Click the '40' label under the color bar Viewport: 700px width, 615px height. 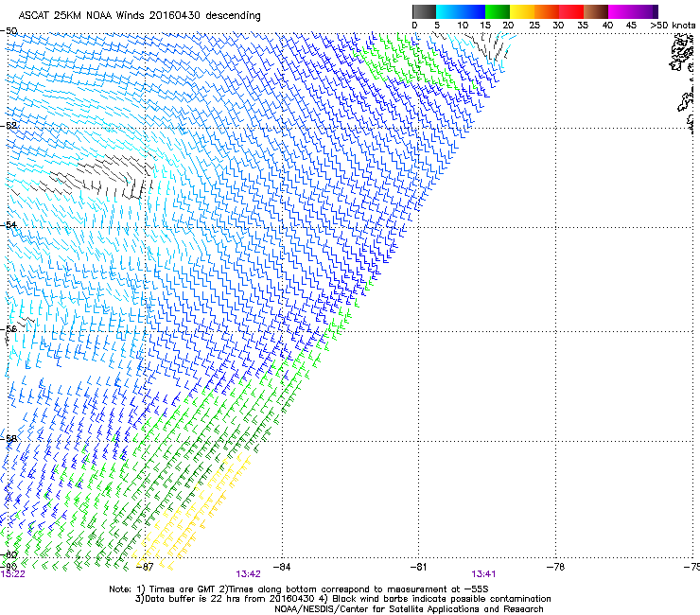607,26
